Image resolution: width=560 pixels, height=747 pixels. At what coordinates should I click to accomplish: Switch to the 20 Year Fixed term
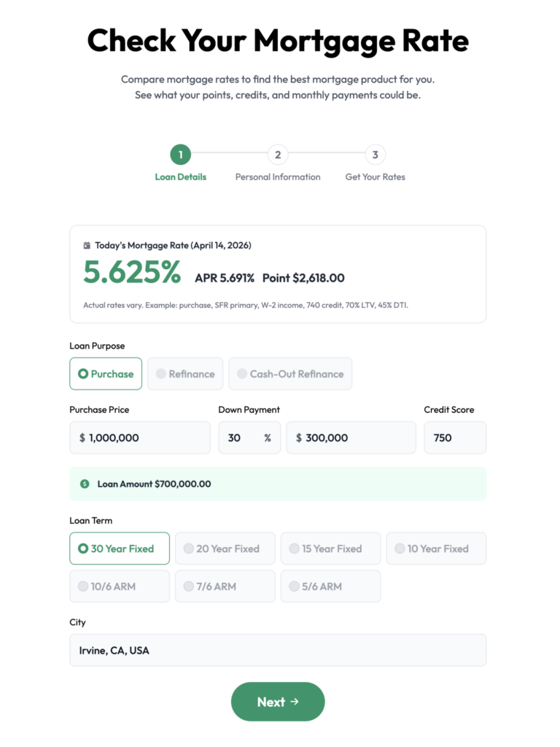[x=225, y=548]
